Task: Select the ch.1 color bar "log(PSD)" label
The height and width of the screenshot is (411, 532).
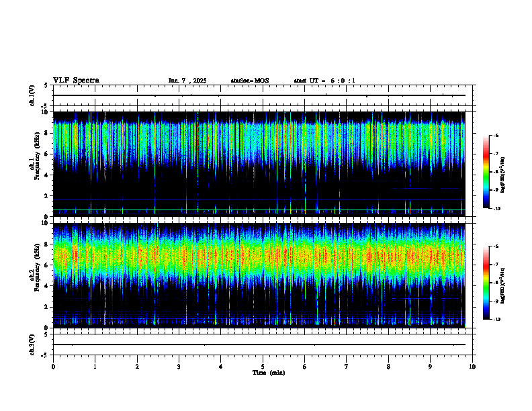Action: click(x=503, y=175)
